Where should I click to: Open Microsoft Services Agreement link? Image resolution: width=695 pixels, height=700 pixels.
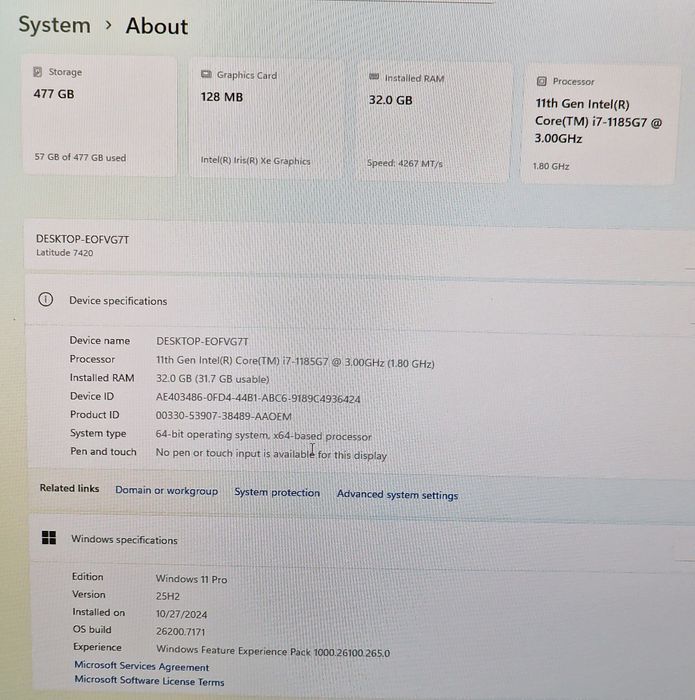[141, 666]
